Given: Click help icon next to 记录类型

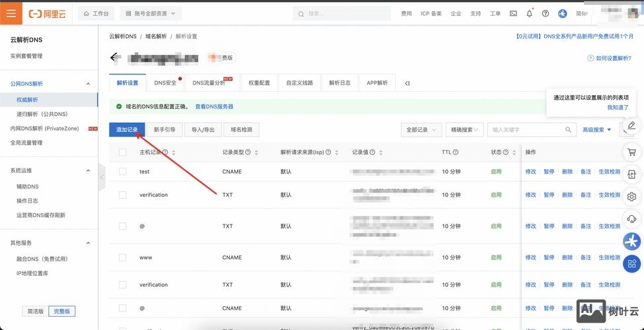Looking at the screenshot, I should click(x=248, y=152).
